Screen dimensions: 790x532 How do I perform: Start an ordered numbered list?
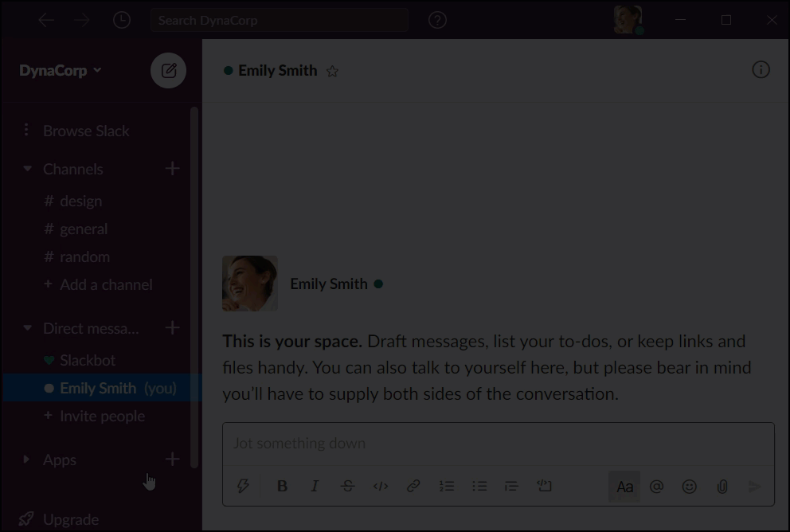point(447,486)
